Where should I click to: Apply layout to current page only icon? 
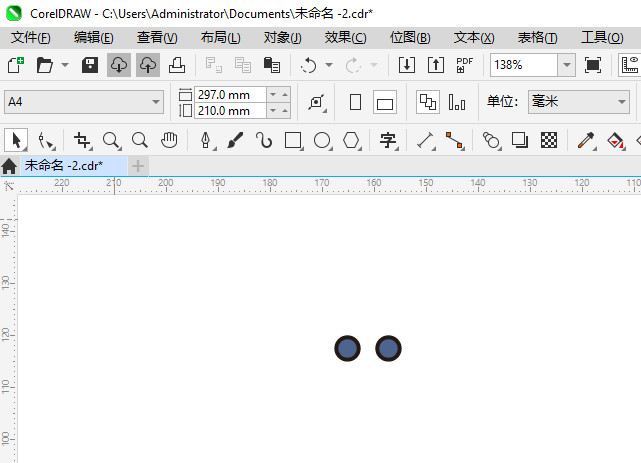coord(457,102)
